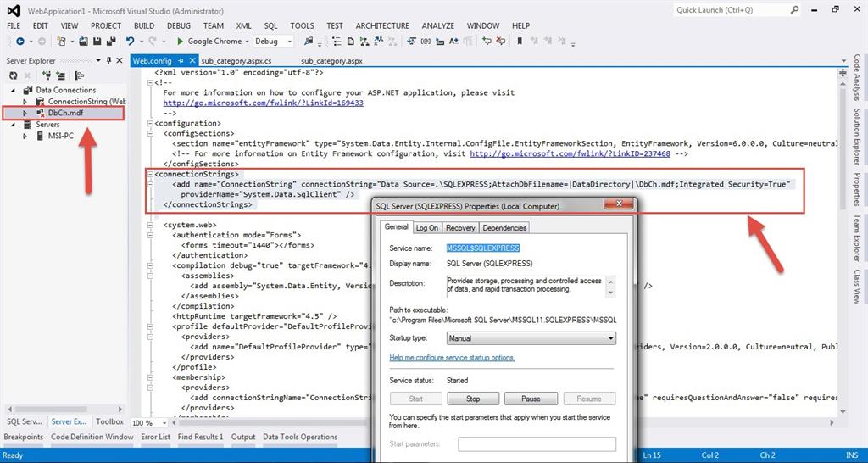This screenshot has width=868, height=463.
Task: Switch to the Log On tab
Action: tap(427, 227)
